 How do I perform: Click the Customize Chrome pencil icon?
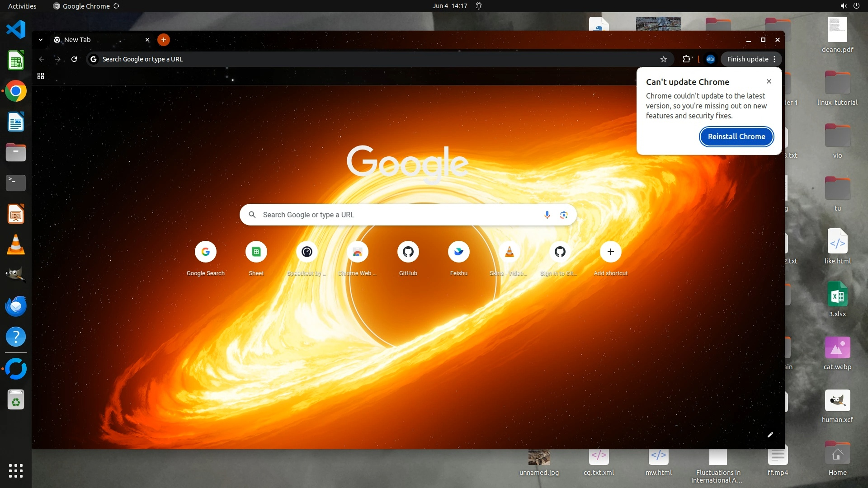coord(770,435)
